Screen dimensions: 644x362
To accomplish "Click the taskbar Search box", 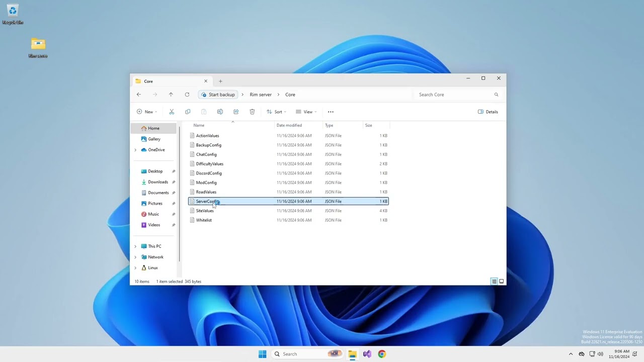I will click(307, 354).
